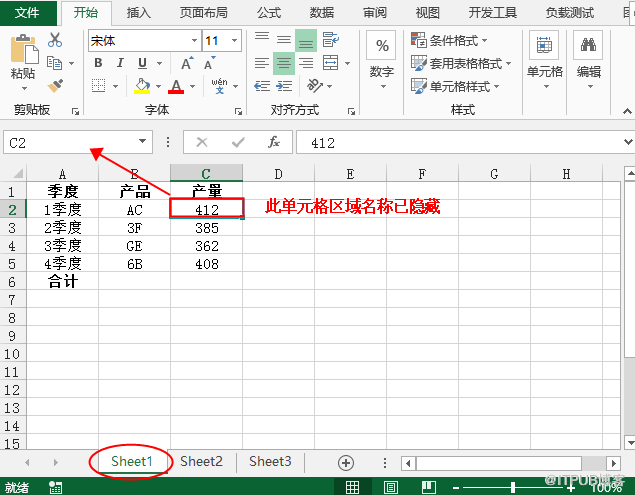Click the Paste clipboard icon

(x=24, y=50)
